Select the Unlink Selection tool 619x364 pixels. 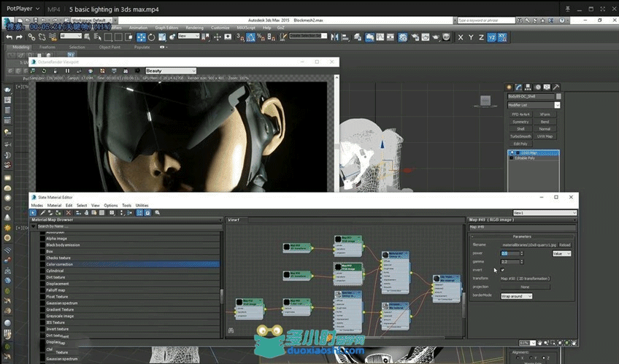point(42,37)
